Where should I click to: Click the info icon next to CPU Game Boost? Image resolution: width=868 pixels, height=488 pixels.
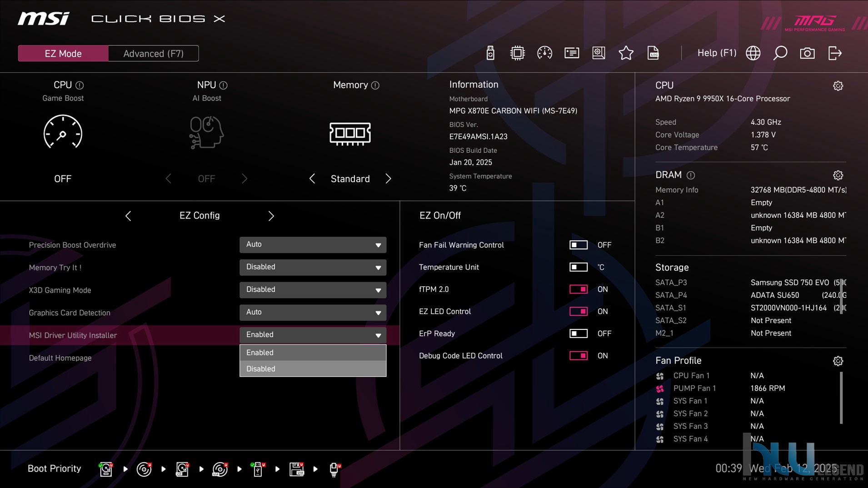[80, 85]
